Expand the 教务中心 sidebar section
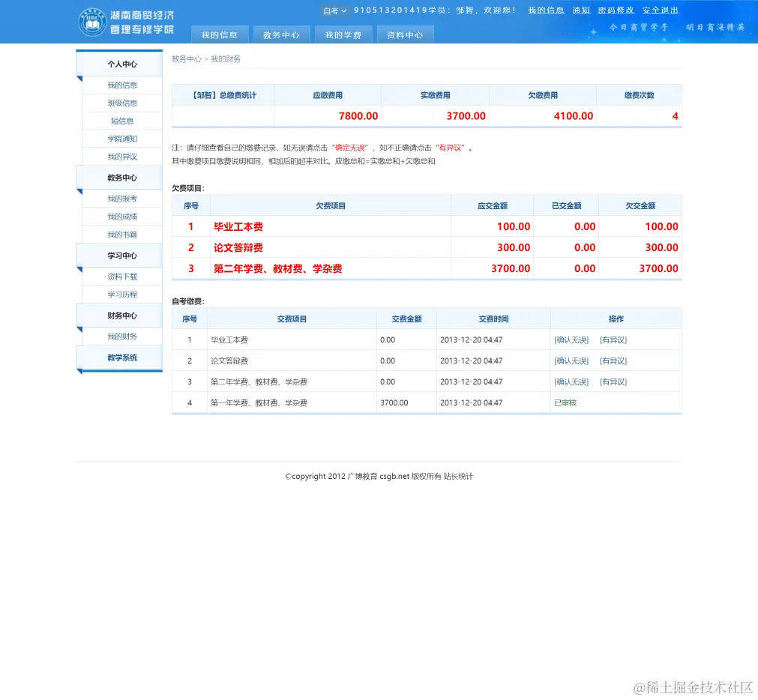758x700 pixels. pyautogui.click(x=119, y=178)
